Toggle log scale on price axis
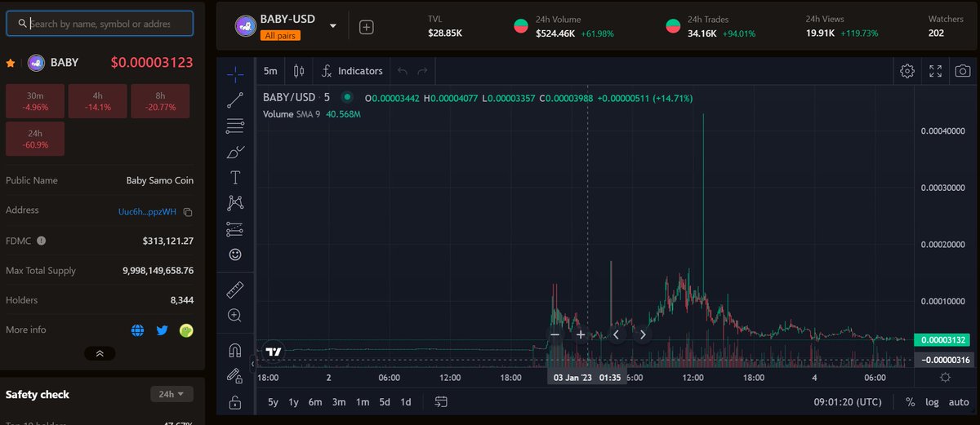 pos(932,401)
